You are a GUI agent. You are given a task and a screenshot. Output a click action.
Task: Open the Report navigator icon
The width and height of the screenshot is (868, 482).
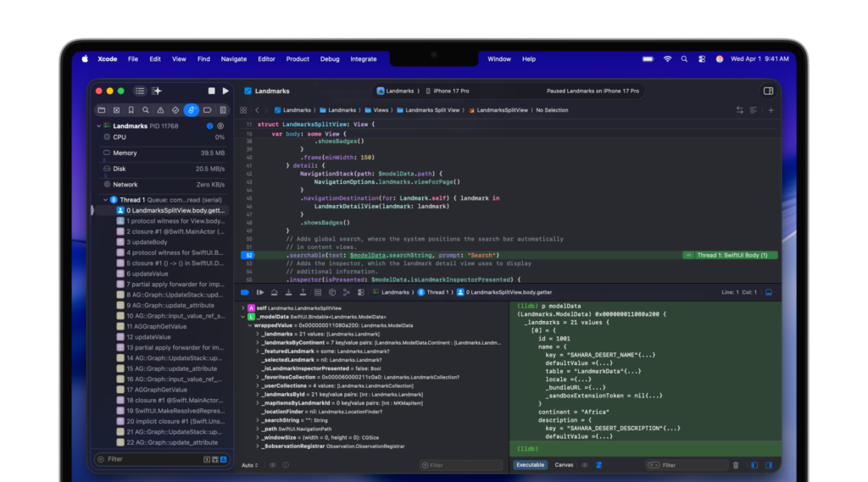click(222, 110)
